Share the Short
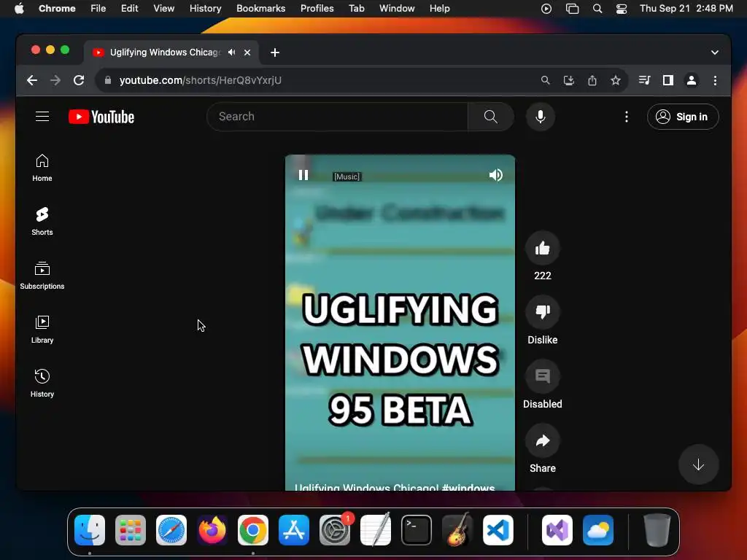This screenshot has height=560, width=747. 542,440
